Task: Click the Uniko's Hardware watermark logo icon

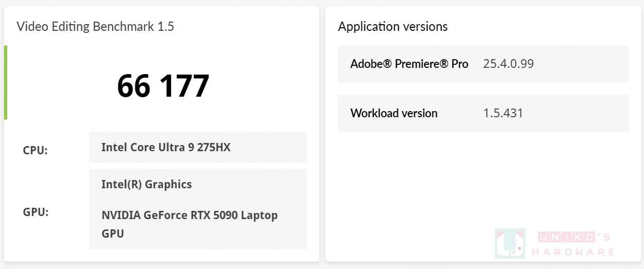Action: (x=510, y=243)
